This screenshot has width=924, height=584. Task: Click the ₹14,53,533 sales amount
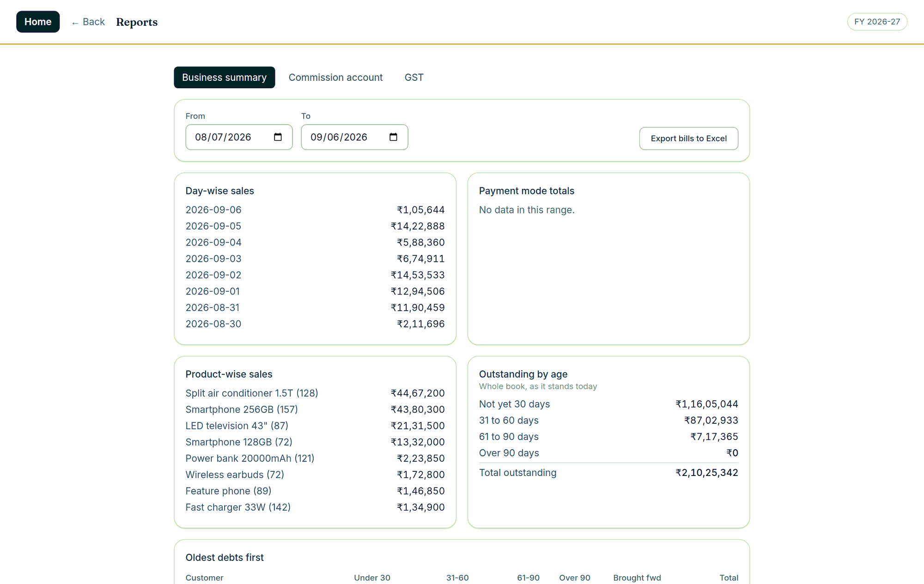pos(418,275)
